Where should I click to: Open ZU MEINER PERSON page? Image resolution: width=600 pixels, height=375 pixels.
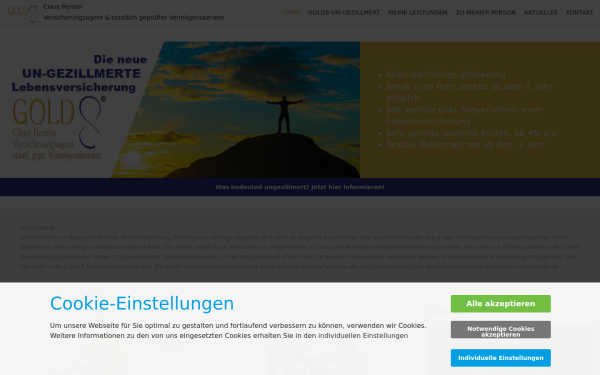[485, 13]
